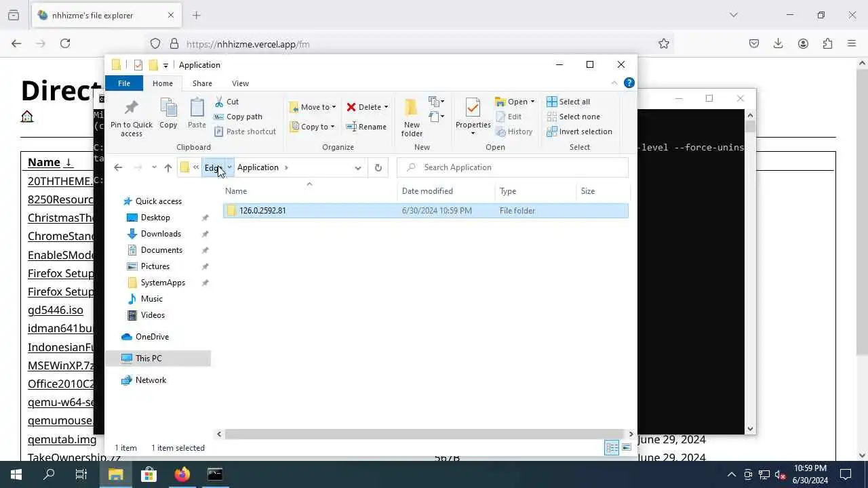Click Edit in Open group
Image resolution: width=868 pixels, height=488 pixels.
click(509, 117)
